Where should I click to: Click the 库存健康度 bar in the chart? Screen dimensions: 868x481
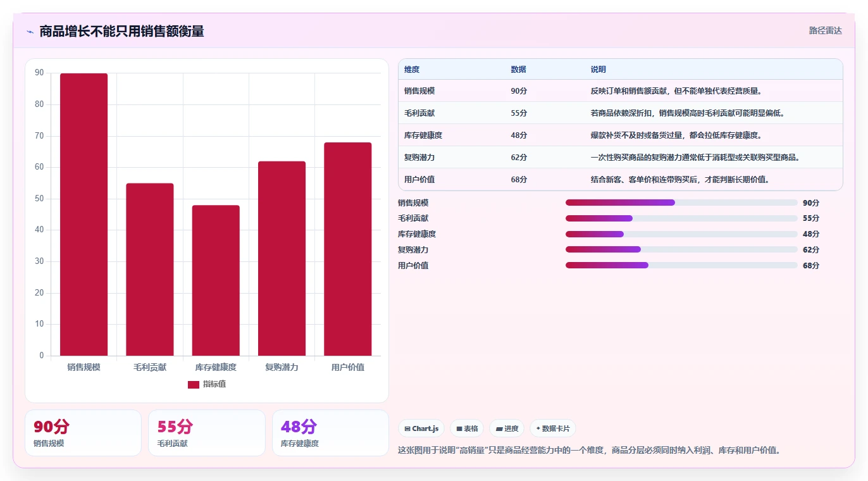click(x=216, y=280)
